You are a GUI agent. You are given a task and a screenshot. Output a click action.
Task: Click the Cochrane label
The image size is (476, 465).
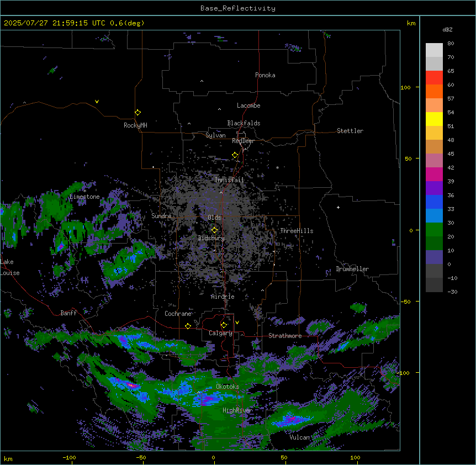(x=178, y=314)
